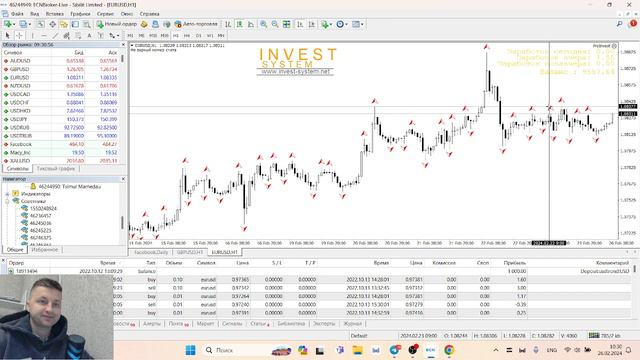Open the Periods clock icon
The height and width of the screenshot is (360, 640).
[340, 24]
